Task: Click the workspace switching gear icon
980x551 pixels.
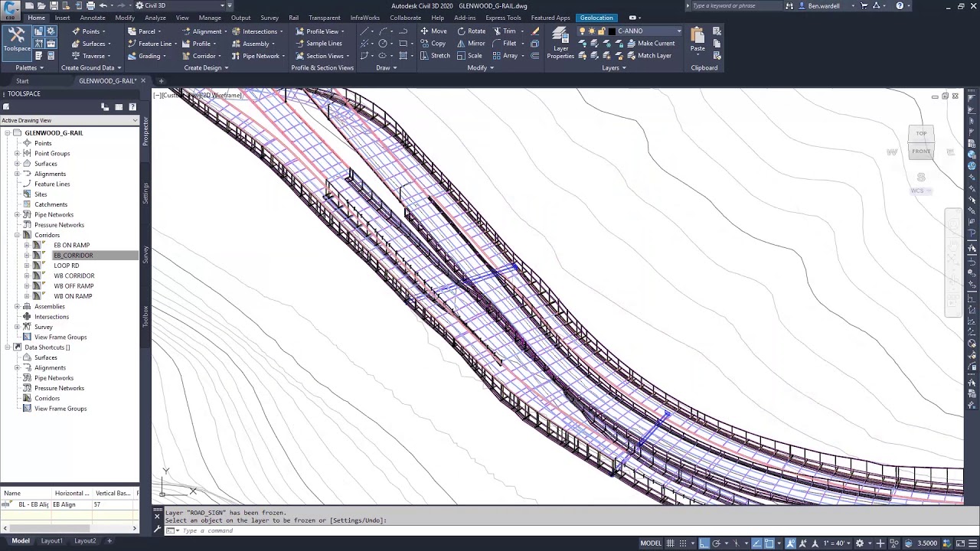Action: coord(859,543)
